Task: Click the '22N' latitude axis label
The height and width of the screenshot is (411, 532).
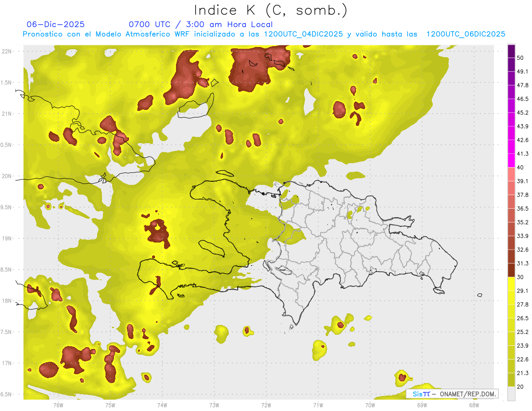Action: (x=7, y=51)
